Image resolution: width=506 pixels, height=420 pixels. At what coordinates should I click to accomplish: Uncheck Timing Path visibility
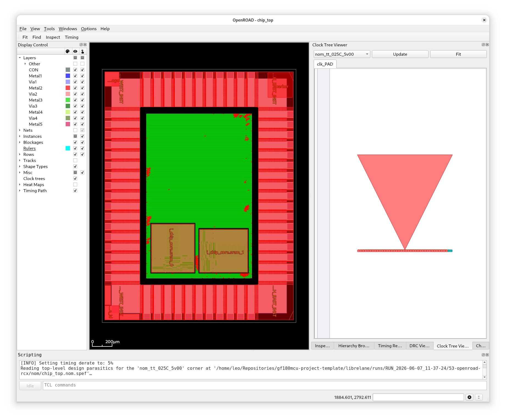point(75,191)
